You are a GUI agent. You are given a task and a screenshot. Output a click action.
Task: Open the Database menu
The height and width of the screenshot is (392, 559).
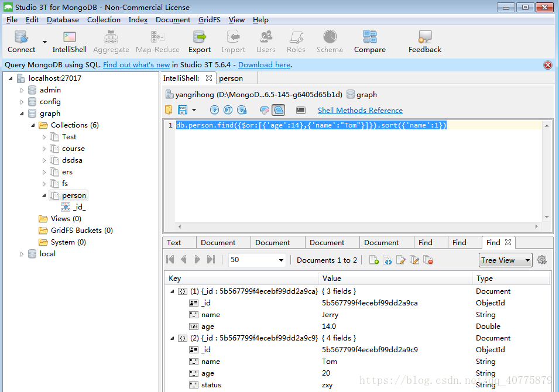(63, 20)
